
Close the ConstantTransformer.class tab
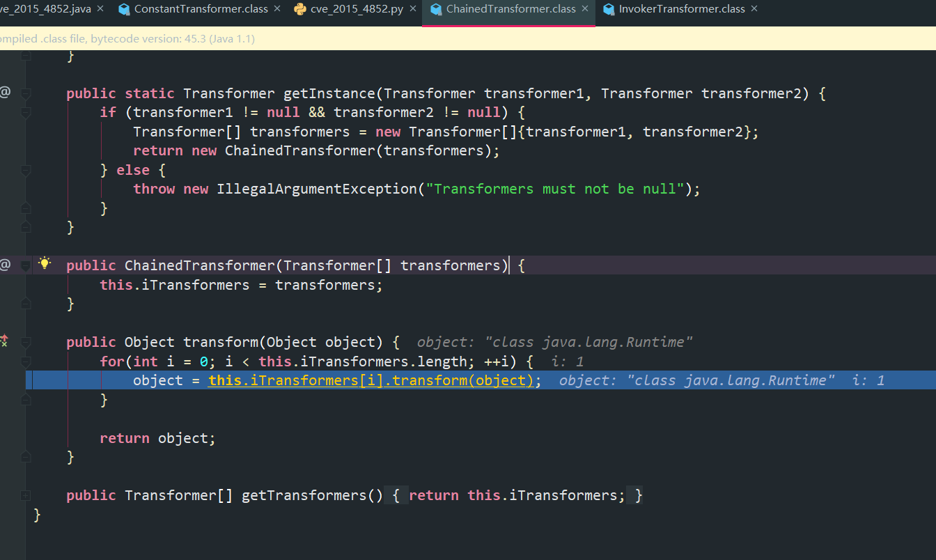click(277, 9)
